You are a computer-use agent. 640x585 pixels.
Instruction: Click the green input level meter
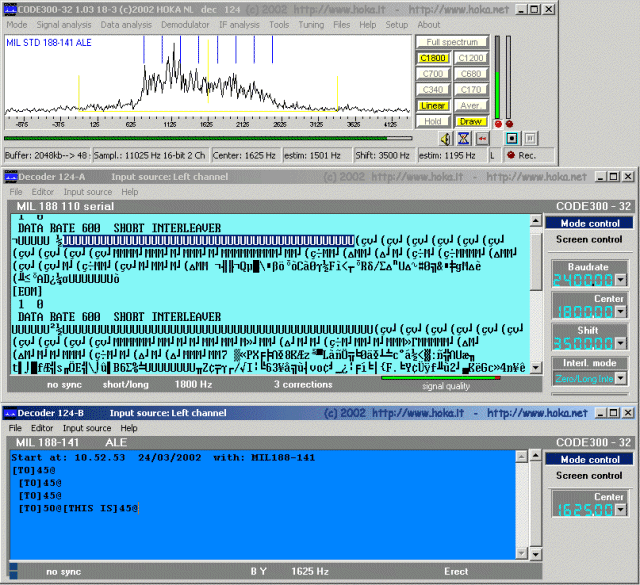pos(498,77)
